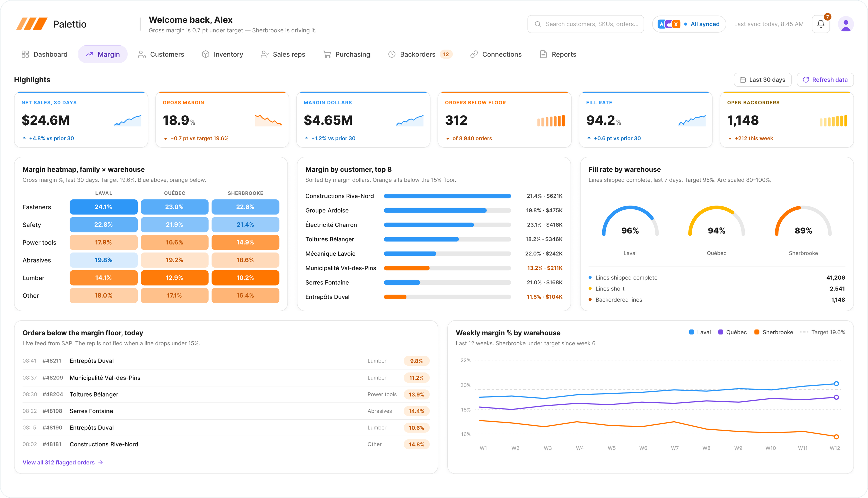
Task: Click the Entrepôts Duval 11.5% · $104K value
Action: coord(545,297)
